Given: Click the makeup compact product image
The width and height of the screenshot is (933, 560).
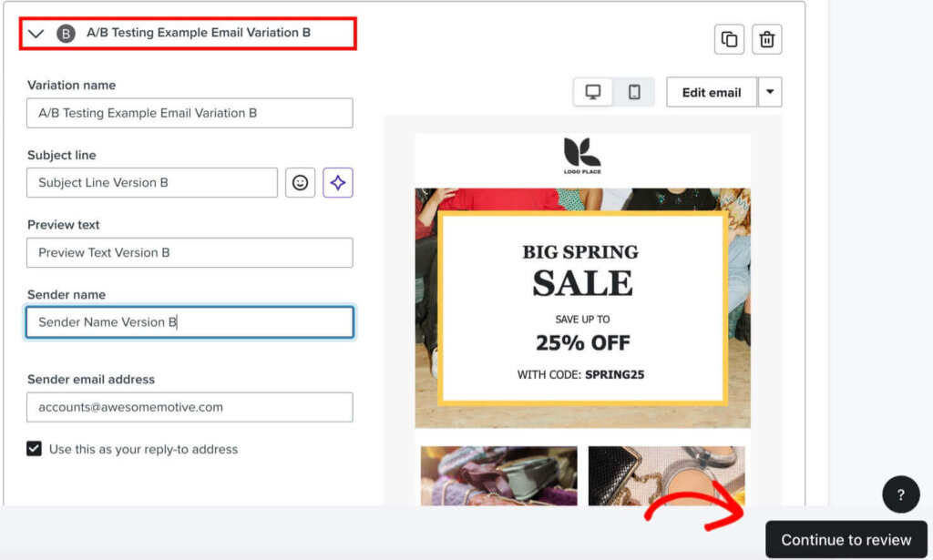Looking at the screenshot, I should point(666,476).
